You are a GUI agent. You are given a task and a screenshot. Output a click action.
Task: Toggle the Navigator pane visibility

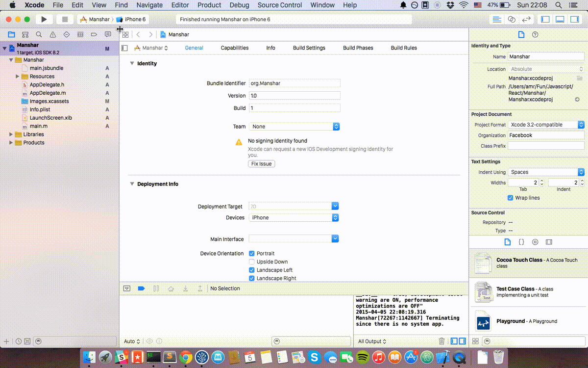[x=545, y=19]
